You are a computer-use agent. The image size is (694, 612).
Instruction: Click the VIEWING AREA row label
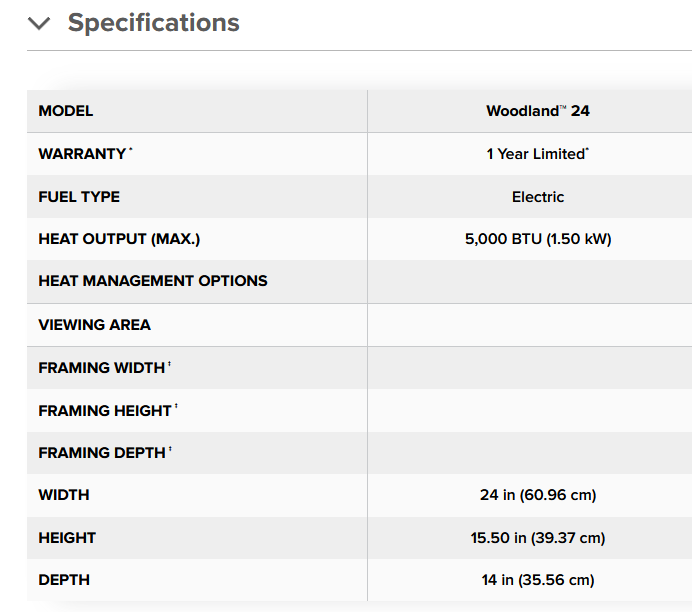(94, 325)
